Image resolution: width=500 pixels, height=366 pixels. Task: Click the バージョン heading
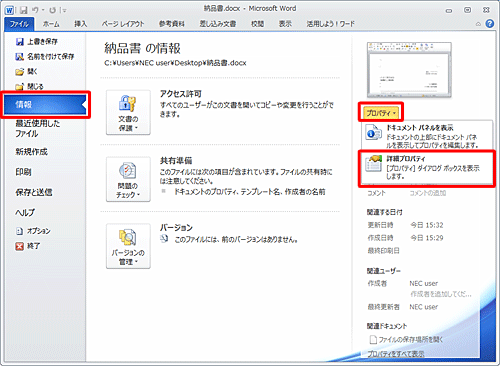[x=176, y=228]
